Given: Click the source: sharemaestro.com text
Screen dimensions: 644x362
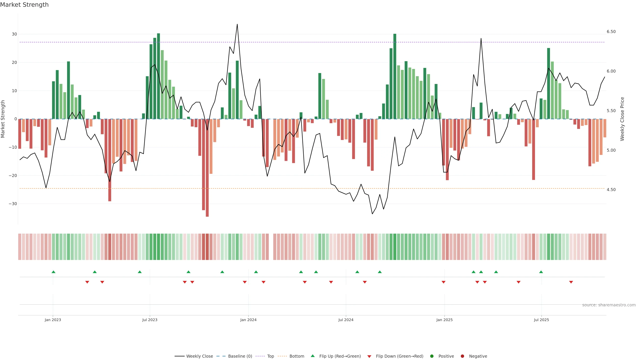Looking at the screenshot, I should tap(609, 305).
